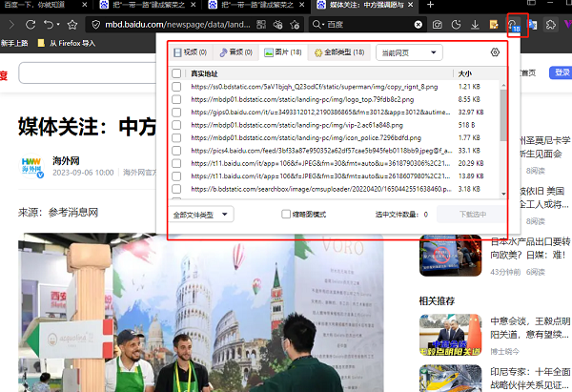Screen dimensions: 572x392
Task: Check the gips0.baidu.com row checkbox
Action: click(176, 112)
